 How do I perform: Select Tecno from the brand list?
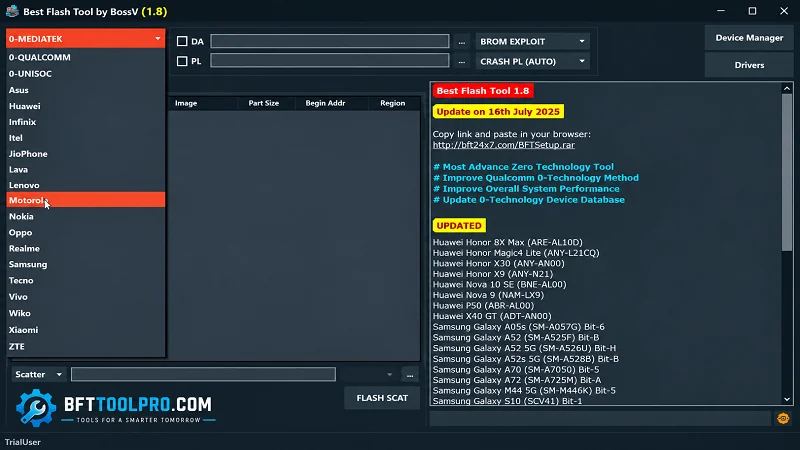coord(85,281)
